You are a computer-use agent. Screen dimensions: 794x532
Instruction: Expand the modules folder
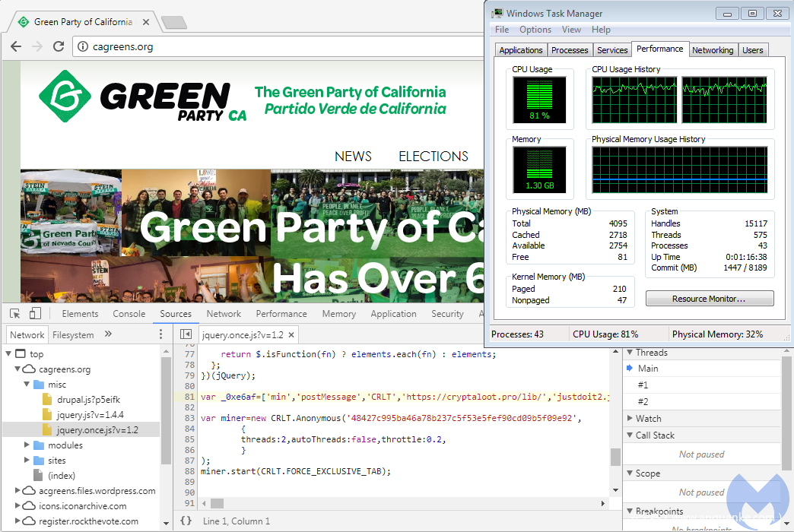click(28, 445)
